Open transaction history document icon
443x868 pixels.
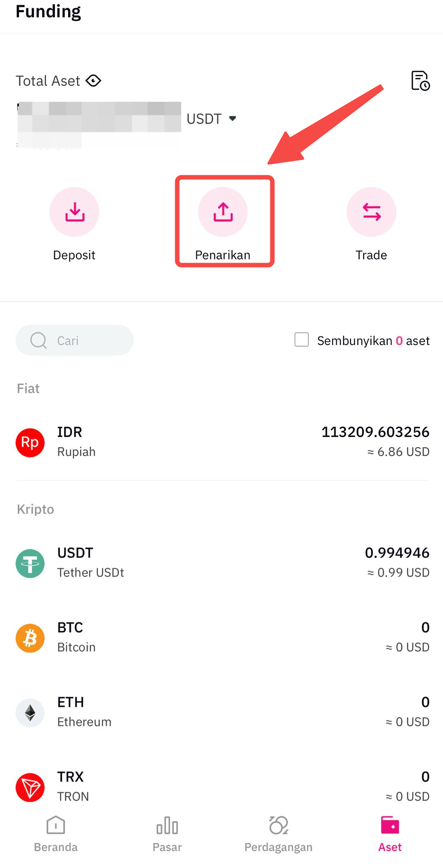click(x=420, y=80)
